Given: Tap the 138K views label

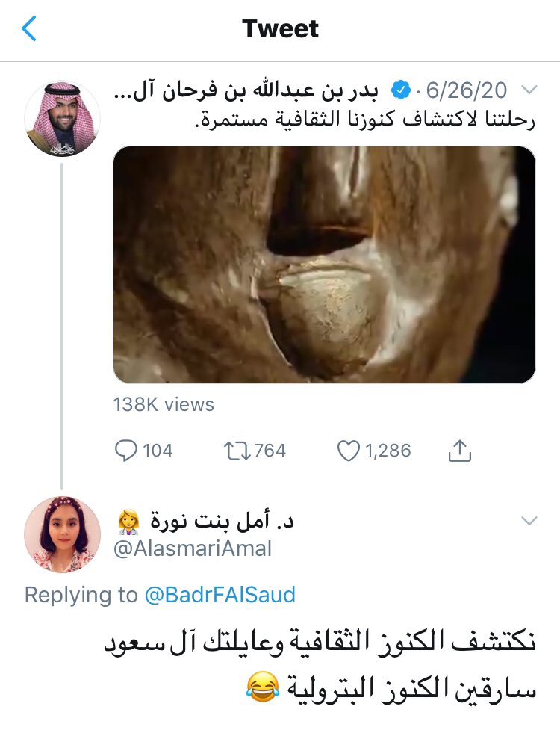Looking at the screenshot, I should coord(164,404).
